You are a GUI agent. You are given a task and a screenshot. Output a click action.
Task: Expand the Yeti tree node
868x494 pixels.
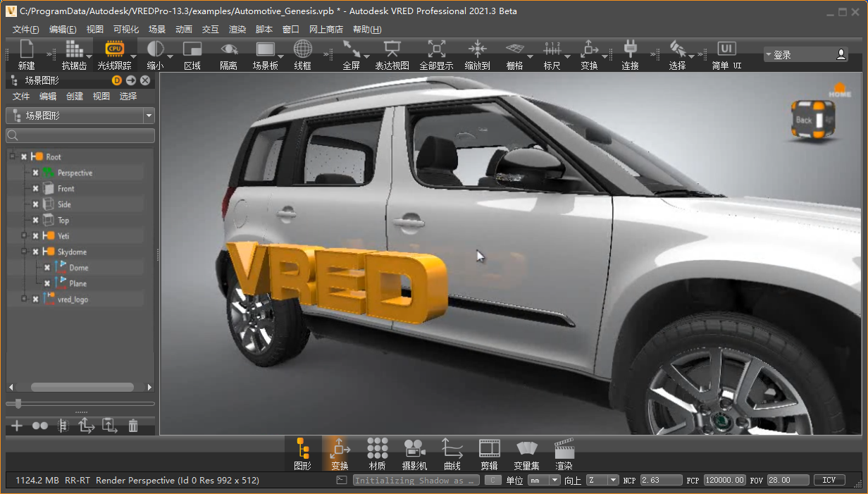pos(24,235)
